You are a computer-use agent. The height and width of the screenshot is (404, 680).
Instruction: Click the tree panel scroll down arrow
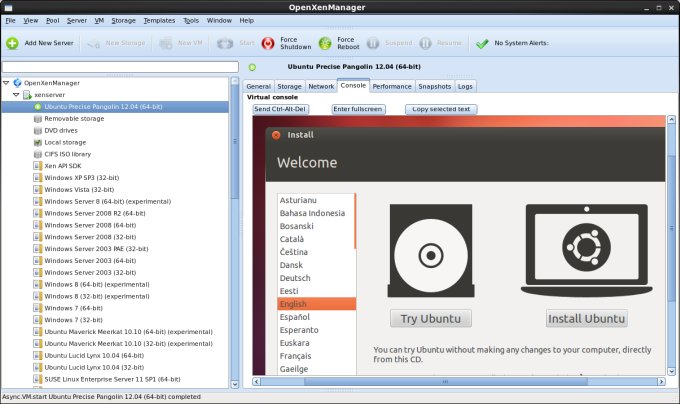(x=235, y=384)
